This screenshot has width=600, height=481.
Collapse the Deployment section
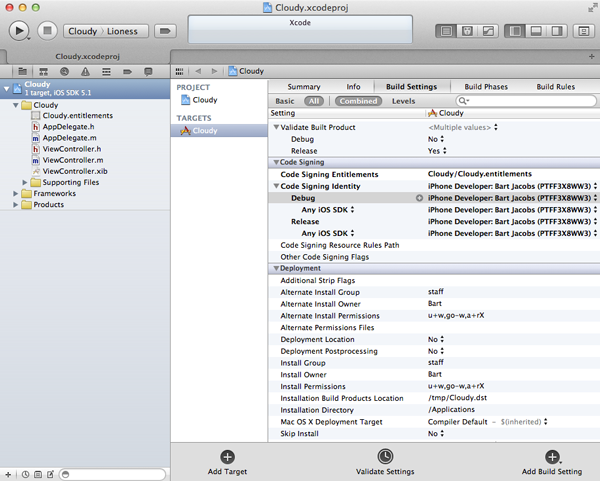[x=276, y=268]
